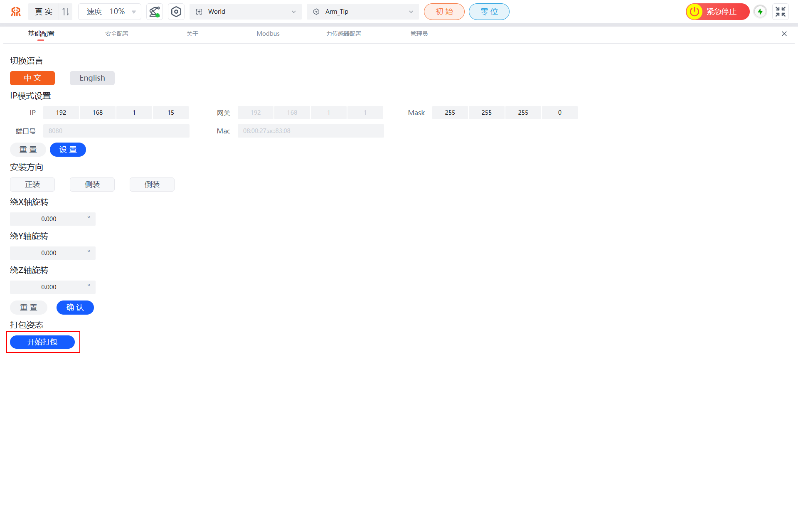This screenshot has height=532, width=798.
Task: Toggle the 真实 real mode button
Action: (44, 12)
